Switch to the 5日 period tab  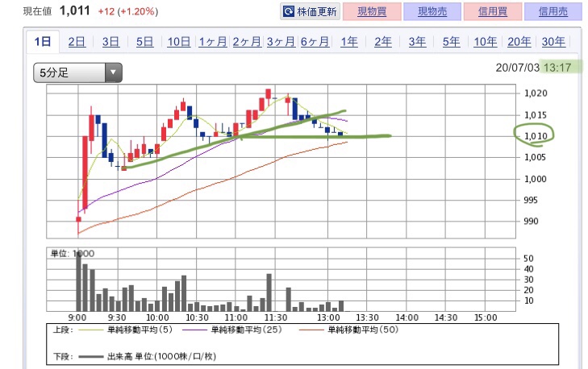point(144,42)
